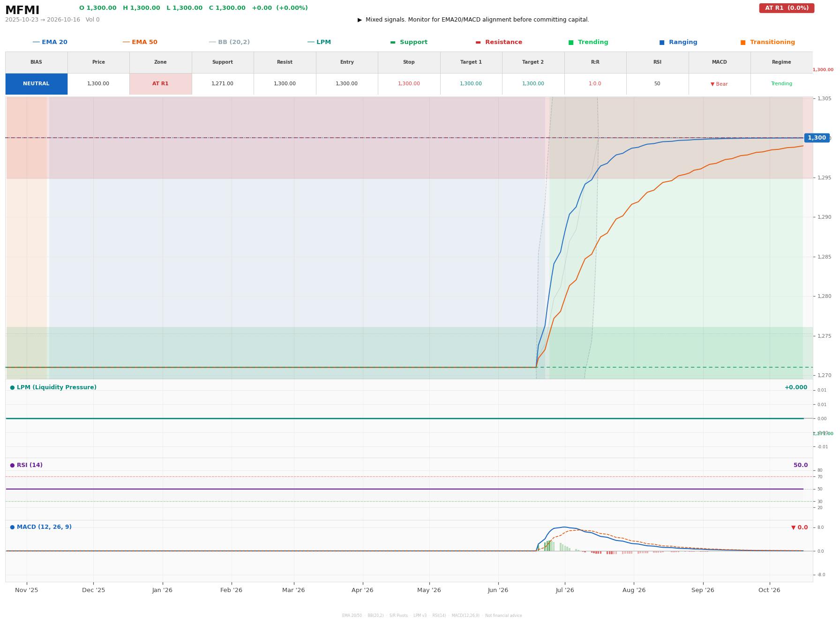840x623 pixels.
Task: Click the Trending regime legend entry
Action: point(588,42)
